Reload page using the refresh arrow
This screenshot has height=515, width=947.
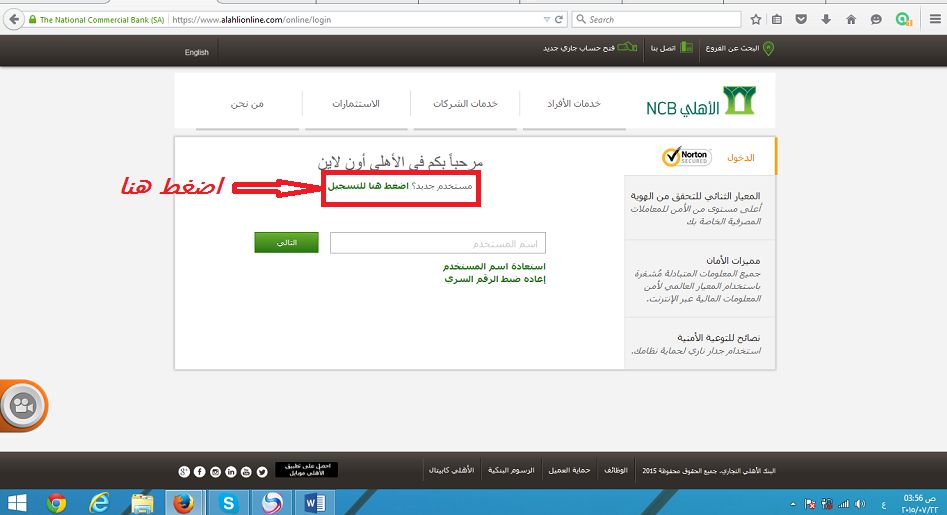pos(558,19)
